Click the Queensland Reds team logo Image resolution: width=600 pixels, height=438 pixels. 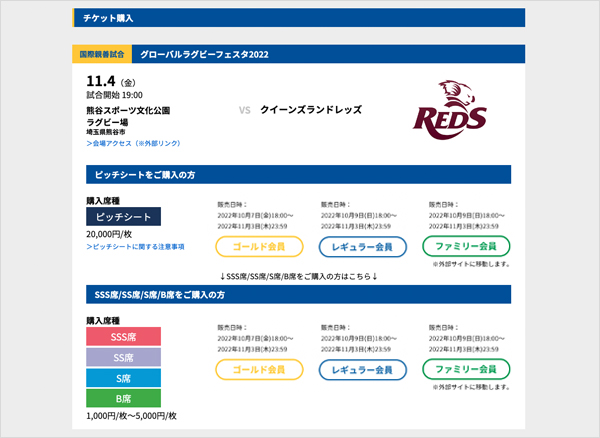point(450,110)
